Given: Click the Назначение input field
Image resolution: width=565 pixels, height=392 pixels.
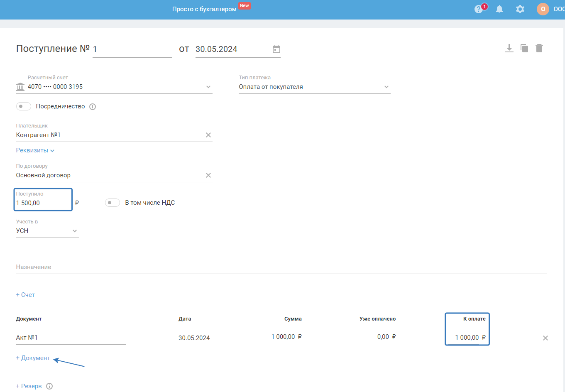Looking at the screenshot, I should [x=281, y=267].
